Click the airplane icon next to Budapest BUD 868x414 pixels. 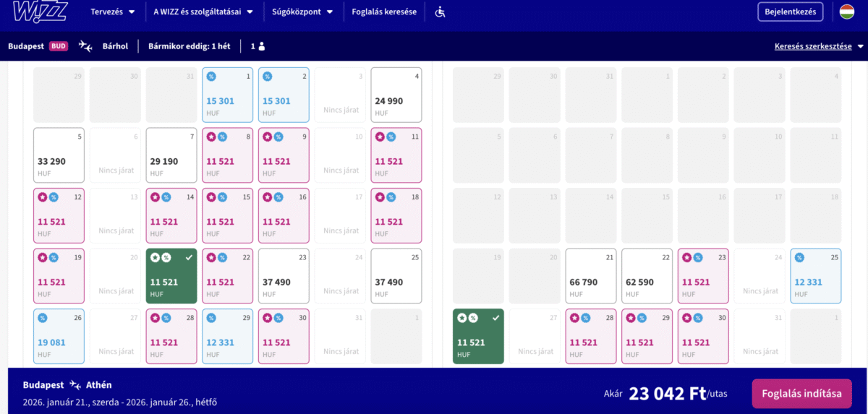pyautogui.click(x=85, y=46)
